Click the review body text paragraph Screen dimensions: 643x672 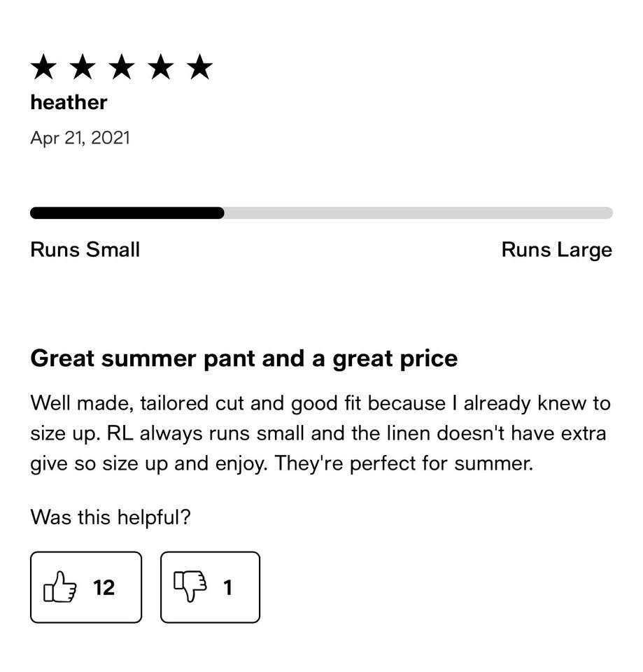[320, 433]
